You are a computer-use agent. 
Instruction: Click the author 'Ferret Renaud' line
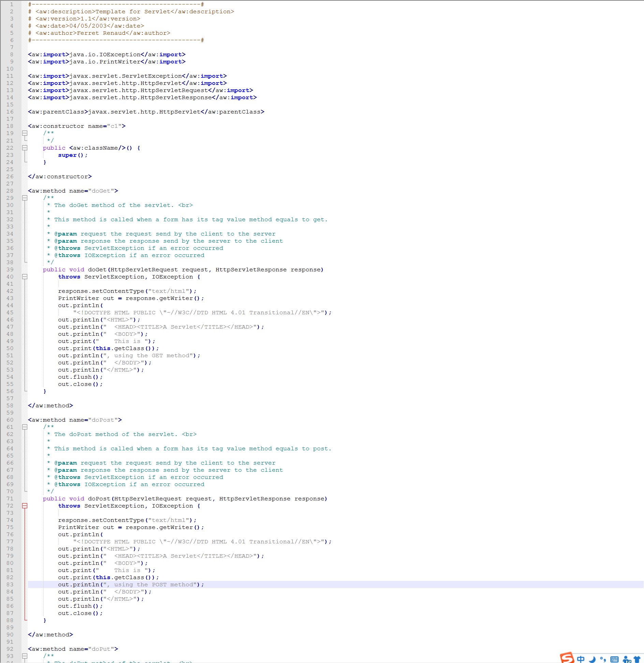99,33
